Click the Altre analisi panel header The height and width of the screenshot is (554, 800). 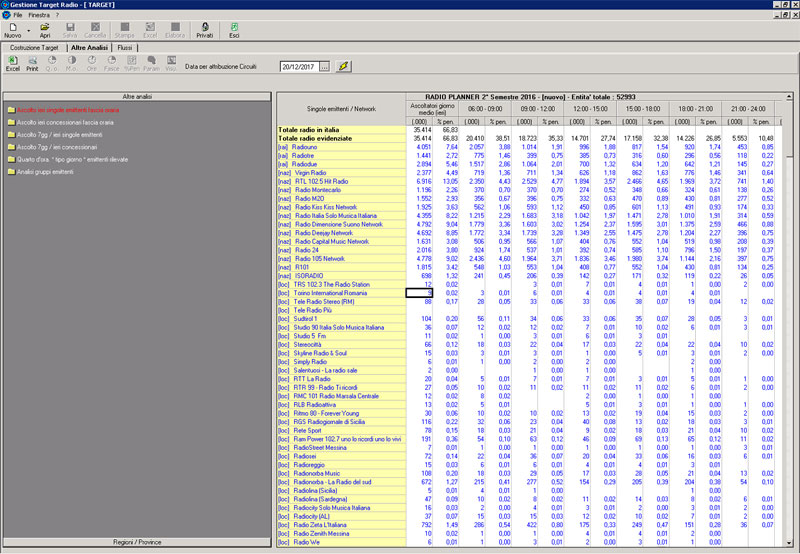click(x=136, y=95)
